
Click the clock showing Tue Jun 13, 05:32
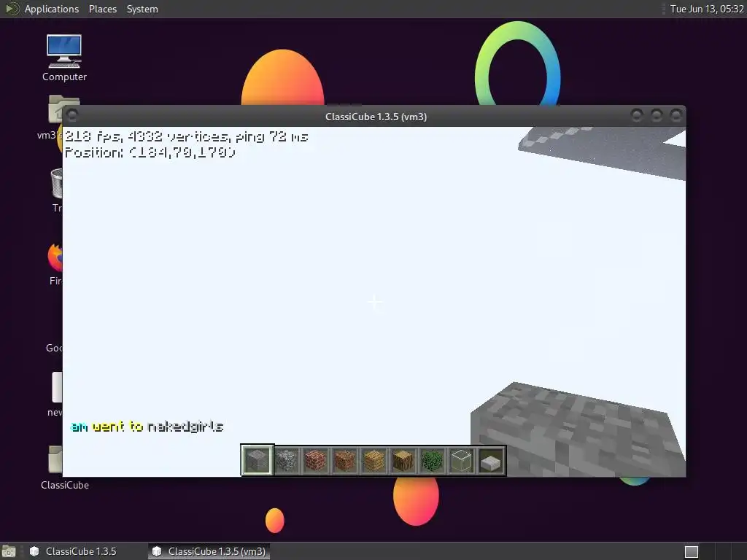click(x=707, y=9)
